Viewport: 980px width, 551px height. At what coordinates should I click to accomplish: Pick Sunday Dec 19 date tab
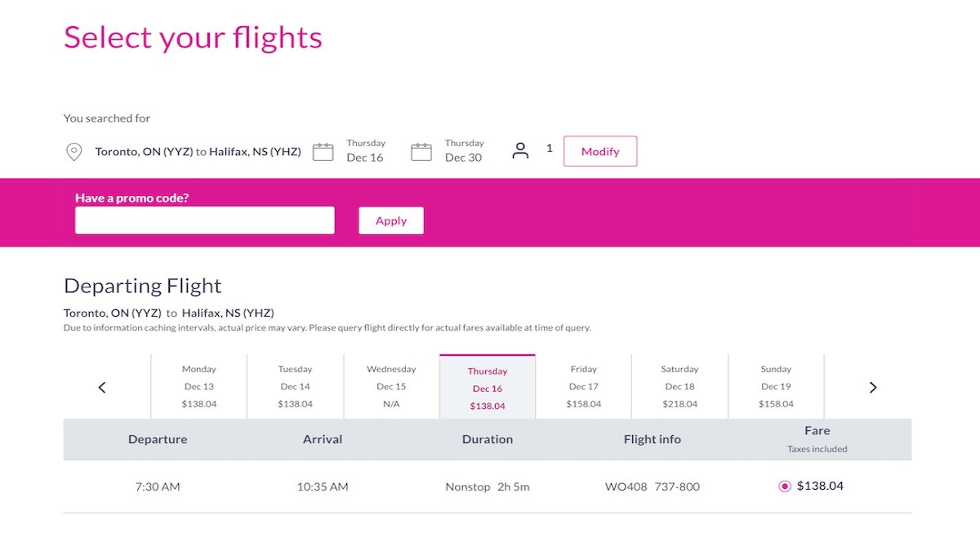coord(776,387)
